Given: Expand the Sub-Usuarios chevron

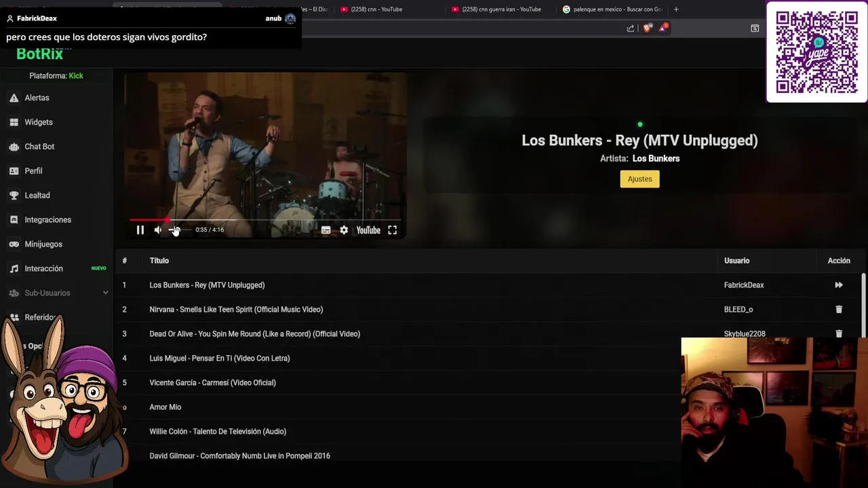Looking at the screenshot, I should click(105, 293).
